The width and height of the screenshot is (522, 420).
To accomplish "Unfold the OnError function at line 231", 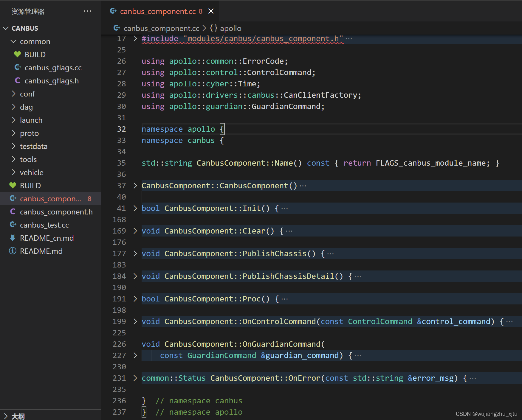I will [x=135, y=378].
